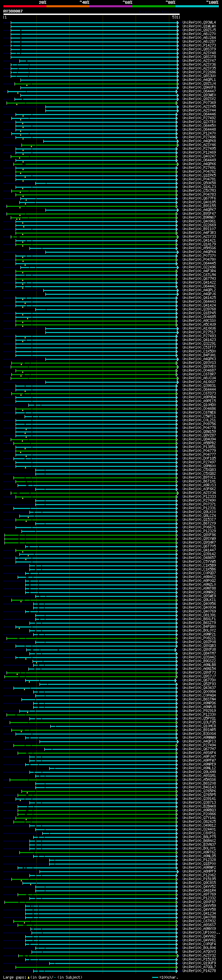Select the UniRef100_B9RN67 label
This screenshot has width=222, height=980.
199,217
